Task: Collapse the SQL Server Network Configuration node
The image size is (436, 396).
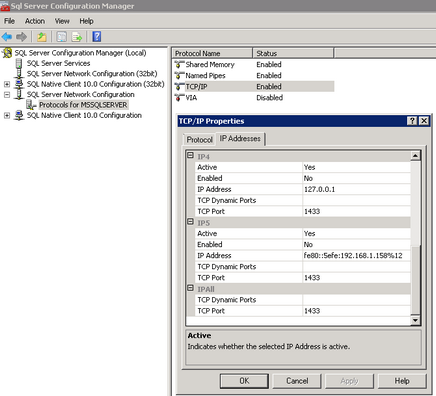Action: (x=7, y=94)
